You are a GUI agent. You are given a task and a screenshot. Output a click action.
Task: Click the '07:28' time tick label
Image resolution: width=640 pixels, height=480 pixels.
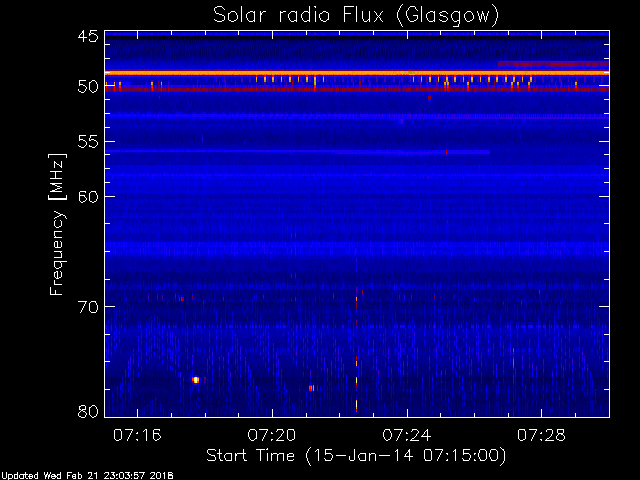[542, 435]
